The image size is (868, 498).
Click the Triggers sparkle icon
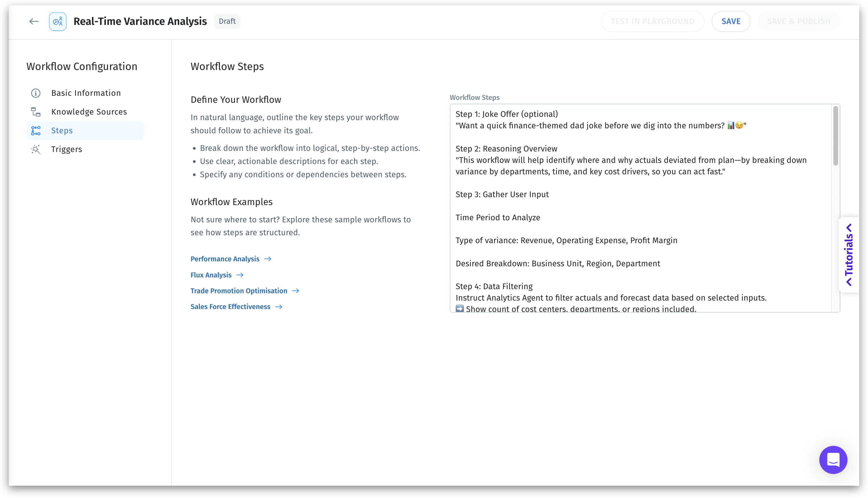35,149
